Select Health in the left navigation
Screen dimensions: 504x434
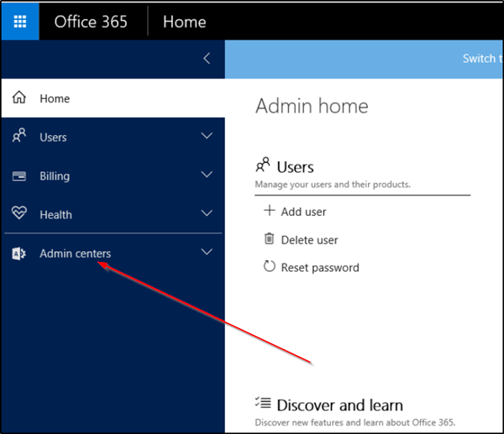(x=113, y=214)
